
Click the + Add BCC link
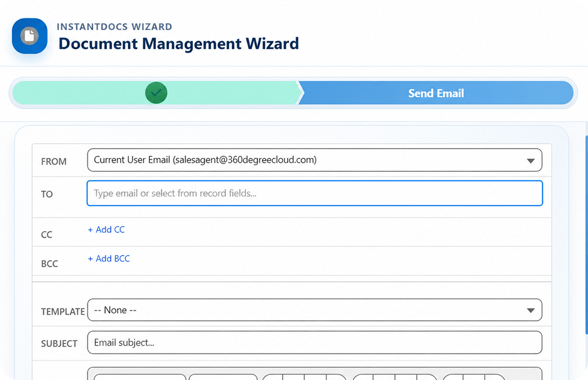[109, 259]
